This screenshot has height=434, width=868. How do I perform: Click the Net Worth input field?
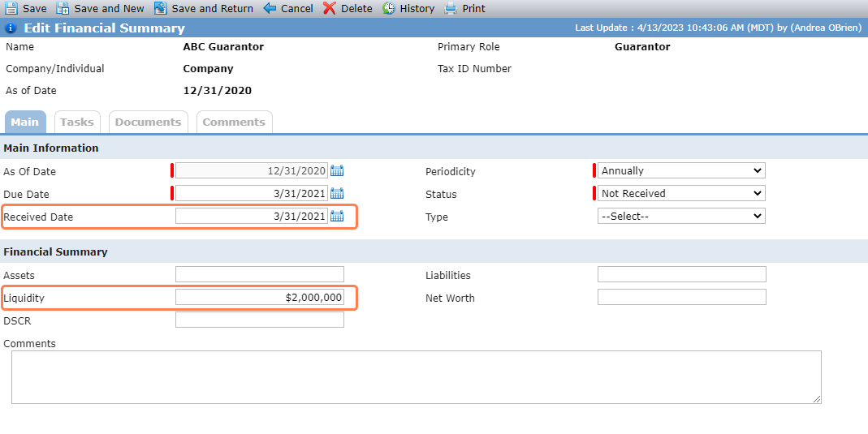click(x=682, y=298)
